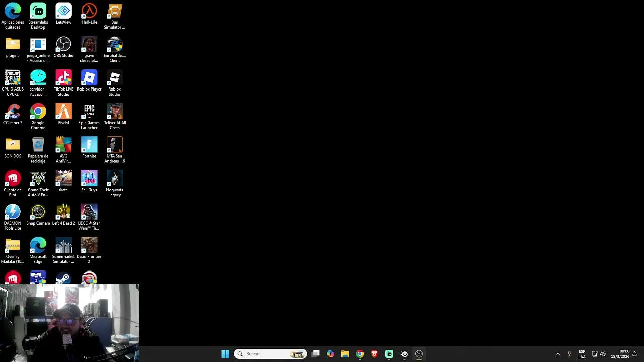
Task: Open Copilot from the taskbar
Action: click(330, 354)
